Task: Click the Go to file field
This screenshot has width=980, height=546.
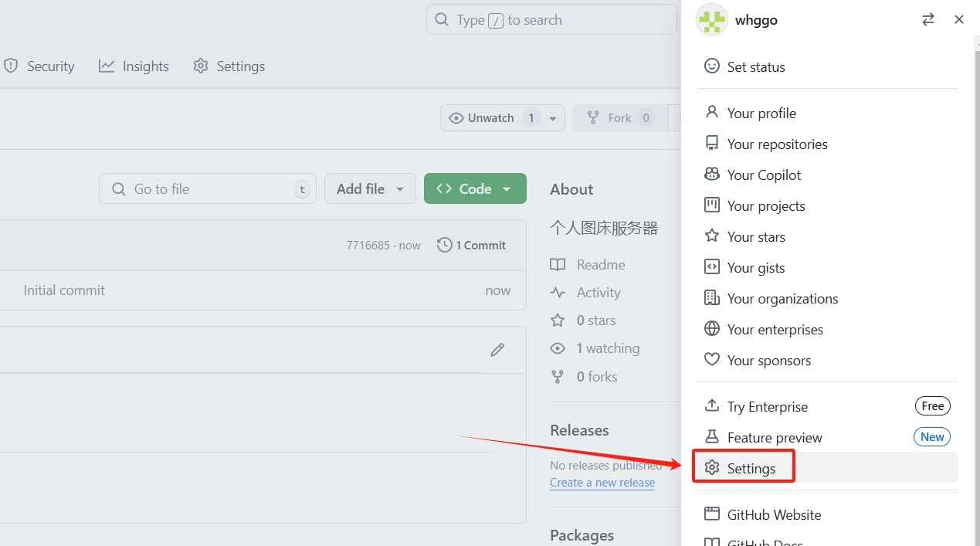Action: (207, 189)
